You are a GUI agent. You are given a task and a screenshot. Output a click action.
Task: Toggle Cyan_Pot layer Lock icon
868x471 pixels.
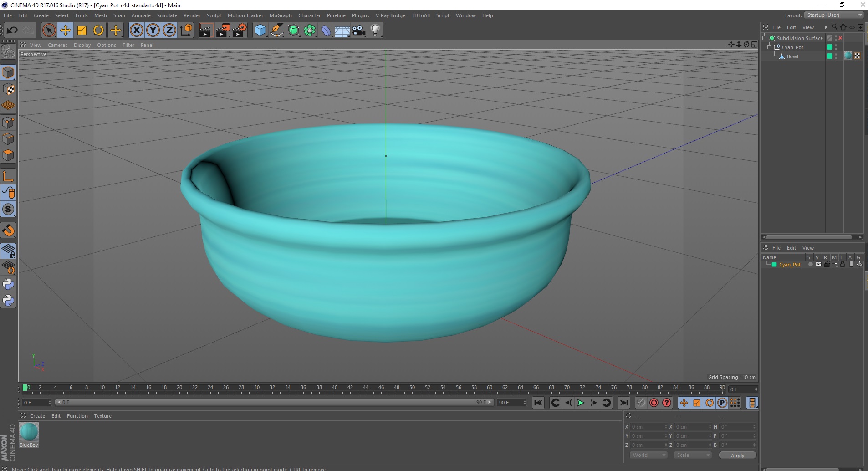tap(843, 264)
